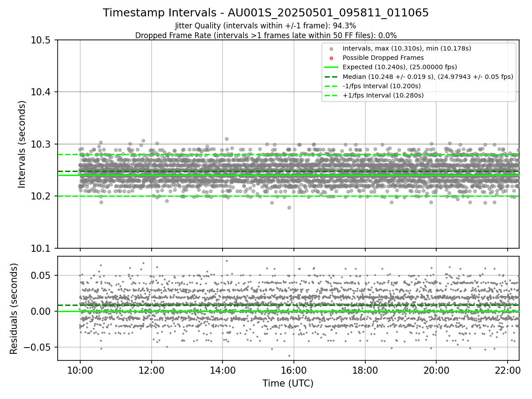Click the 12:00 time tick label
The height and width of the screenshot is (399, 532).
(152, 369)
